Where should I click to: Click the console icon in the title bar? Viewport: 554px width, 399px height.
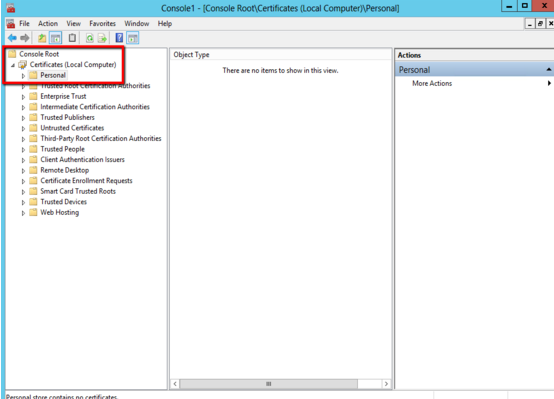(x=11, y=8)
